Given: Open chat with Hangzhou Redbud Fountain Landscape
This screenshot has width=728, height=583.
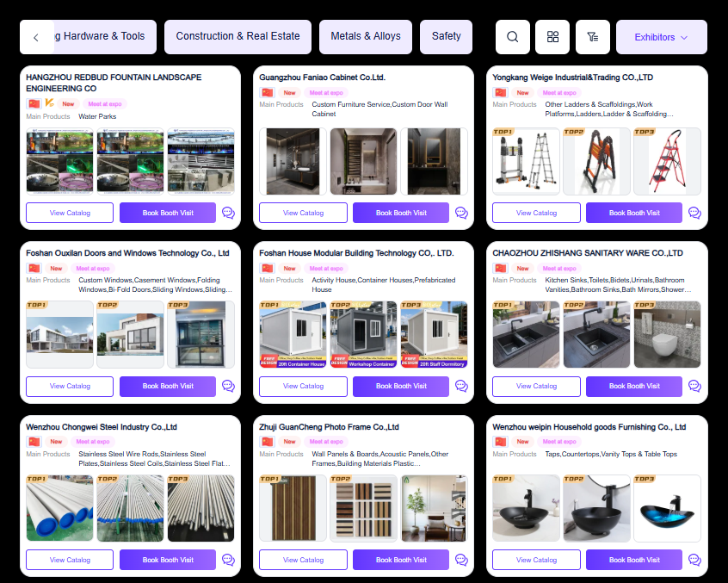Looking at the screenshot, I should pos(228,213).
